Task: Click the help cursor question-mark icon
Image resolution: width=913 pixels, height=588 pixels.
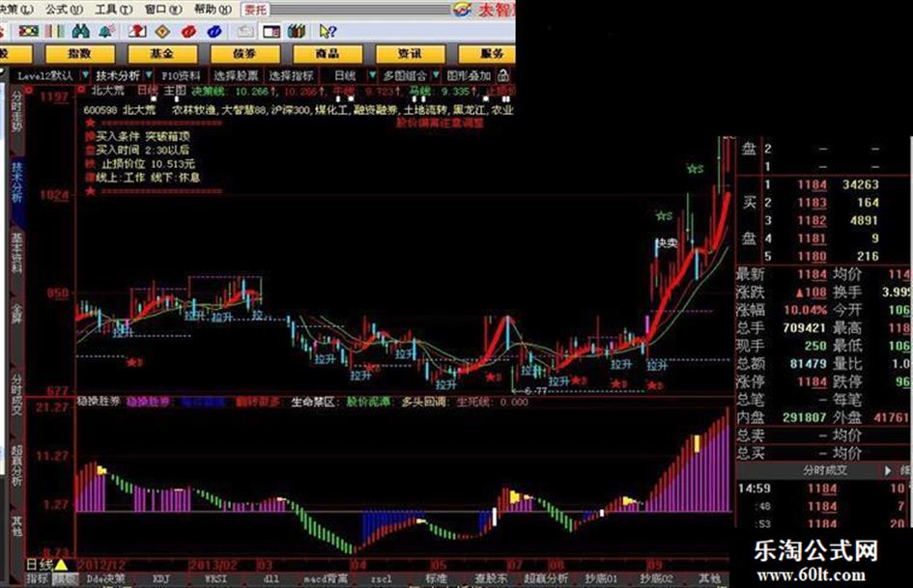Action: [328, 32]
